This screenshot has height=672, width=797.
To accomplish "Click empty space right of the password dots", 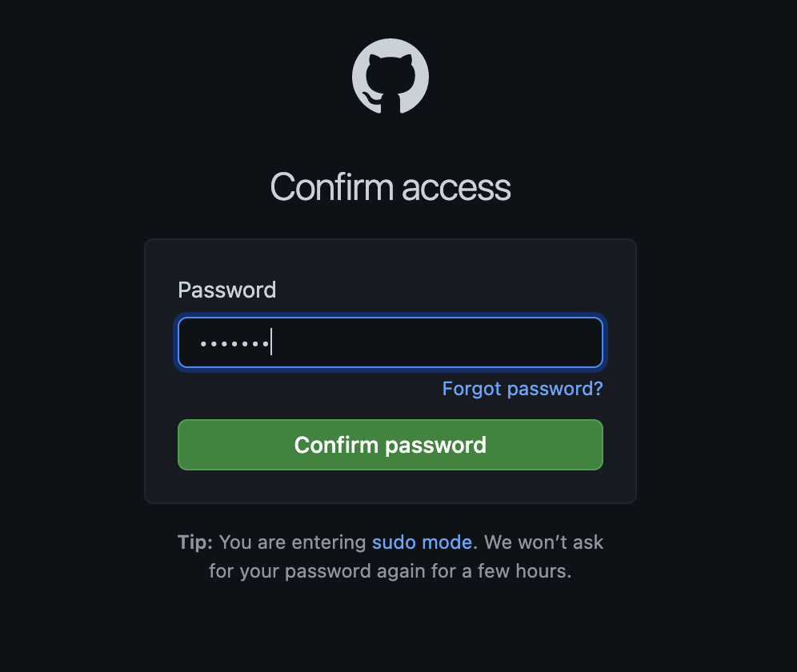I will click(x=440, y=342).
